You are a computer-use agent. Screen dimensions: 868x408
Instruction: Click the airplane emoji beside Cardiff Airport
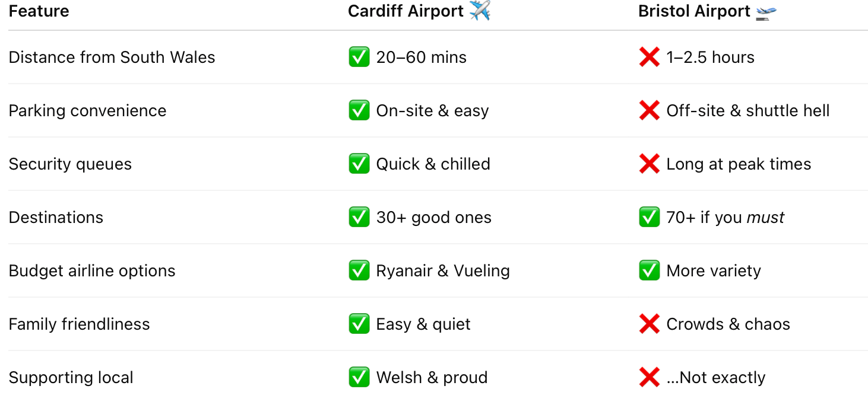480,11
